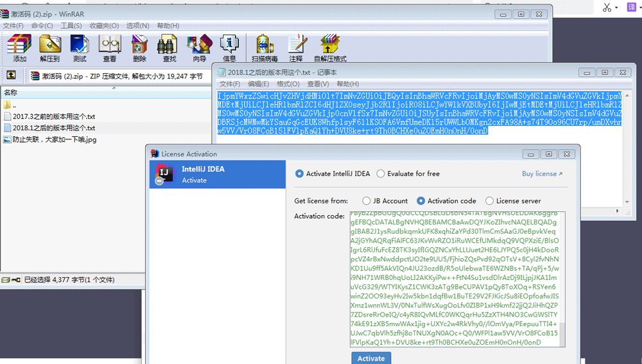Select the License server radio button
This screenshot has height=364, width=642.
coord(489,201)
